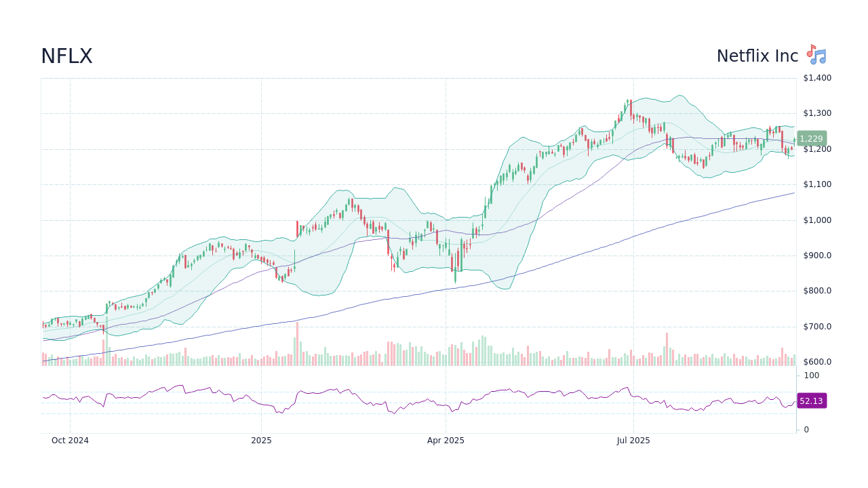Click the Netflix Inc company name
868x488 pixels.
click(757, 56)
